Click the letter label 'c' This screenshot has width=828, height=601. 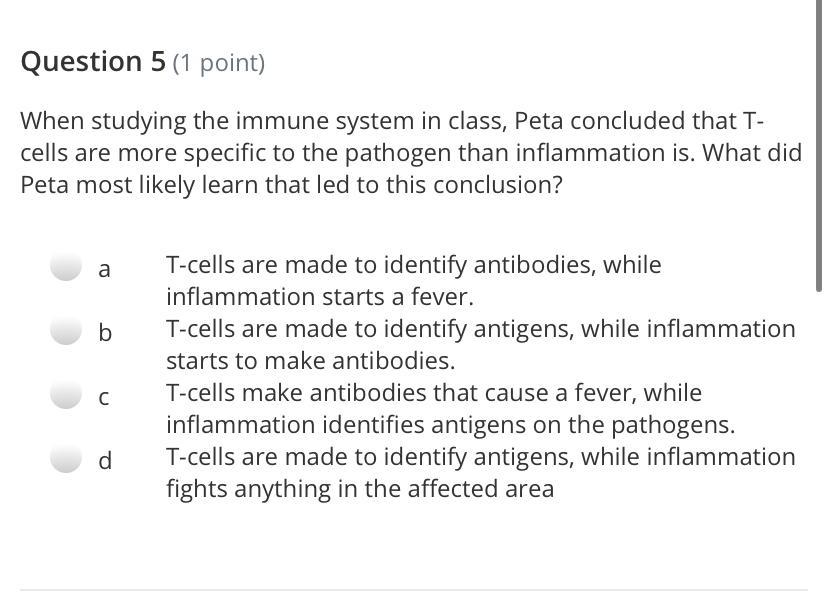pos(105,397)
